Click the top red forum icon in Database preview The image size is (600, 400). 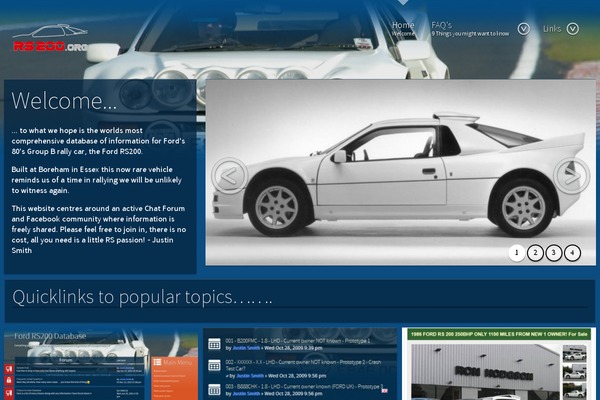(x=9, y=369)
